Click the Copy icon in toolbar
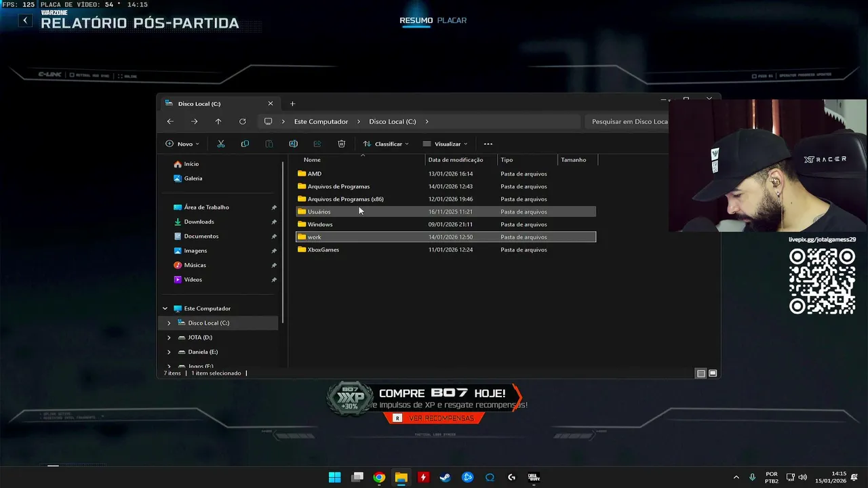The image size is (868, 488). (245, 144)
